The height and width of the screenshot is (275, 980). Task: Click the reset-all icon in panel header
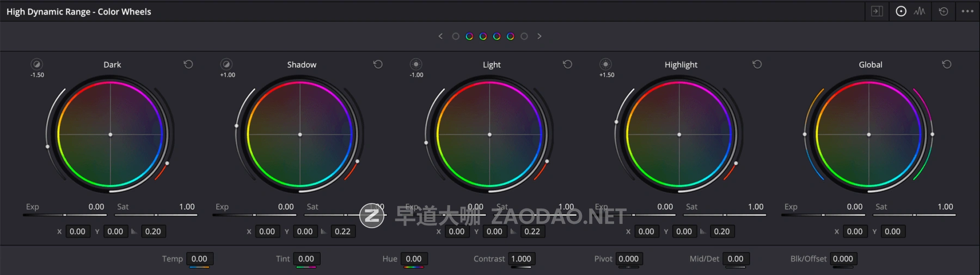[x=944, y=11]
